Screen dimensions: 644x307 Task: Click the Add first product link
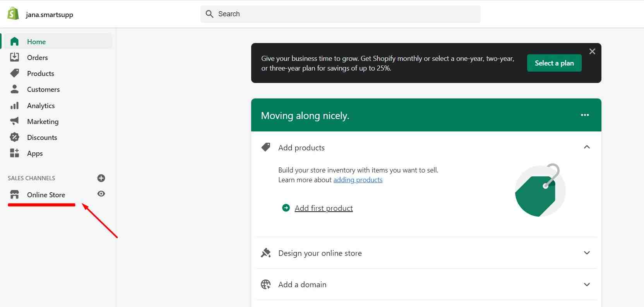point(324,208)
